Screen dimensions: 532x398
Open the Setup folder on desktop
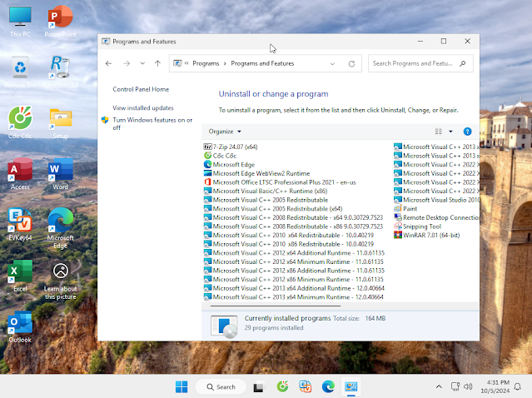tap(61, 122)
